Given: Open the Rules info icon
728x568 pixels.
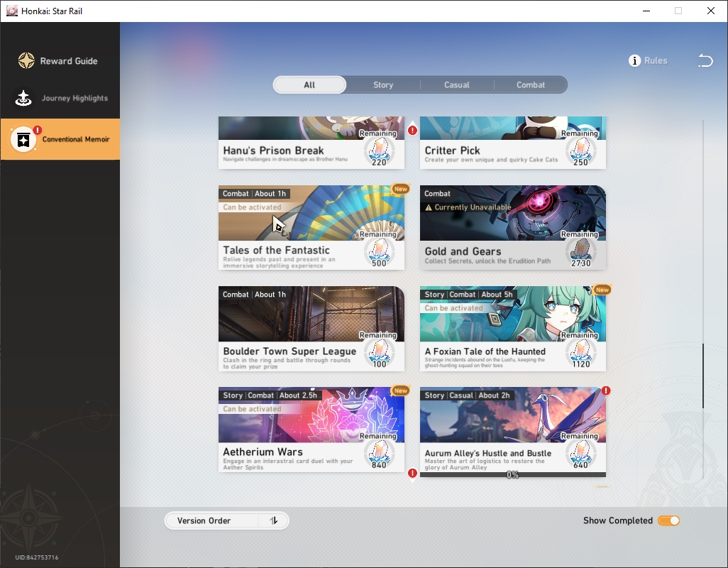Looking at the screenshot, I should 634,61.
